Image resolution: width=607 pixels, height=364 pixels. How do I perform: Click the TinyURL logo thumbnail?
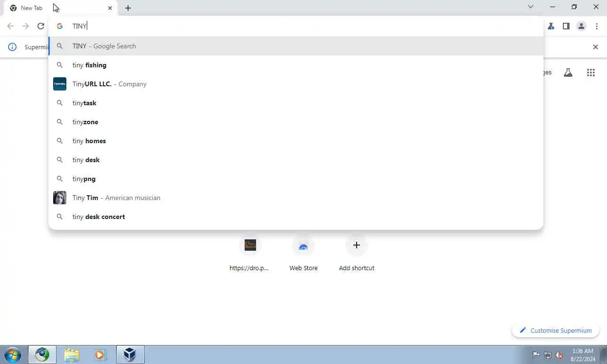pos(60,84)
